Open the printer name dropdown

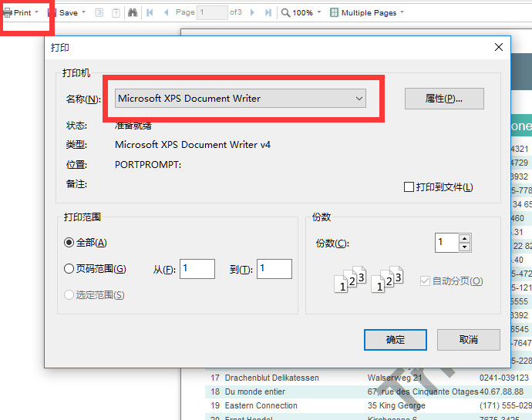(359, 99)
